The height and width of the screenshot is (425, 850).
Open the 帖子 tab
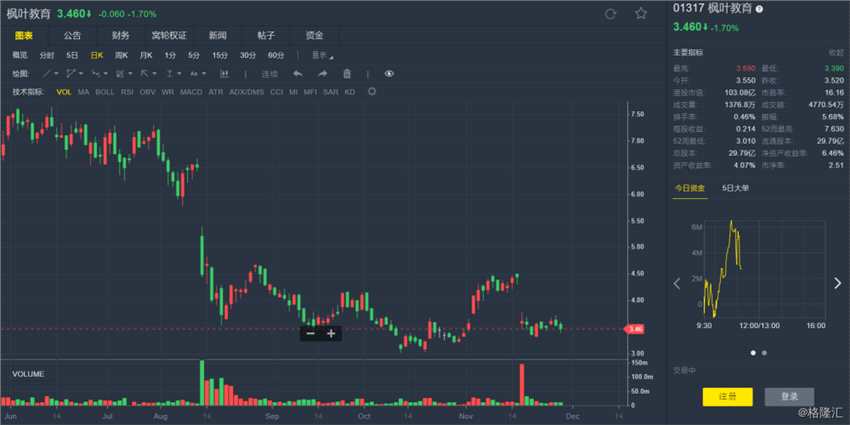(x=266, y=36)
